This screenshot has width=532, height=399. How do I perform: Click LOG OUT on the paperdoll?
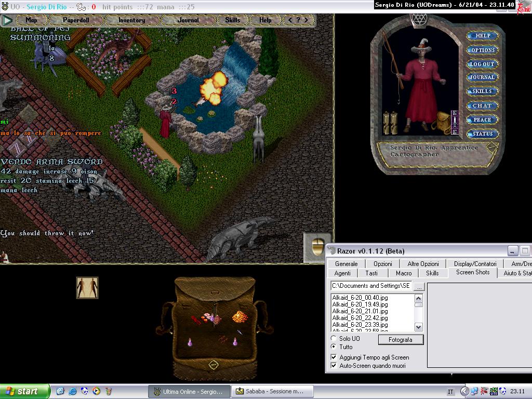[482, 64]
